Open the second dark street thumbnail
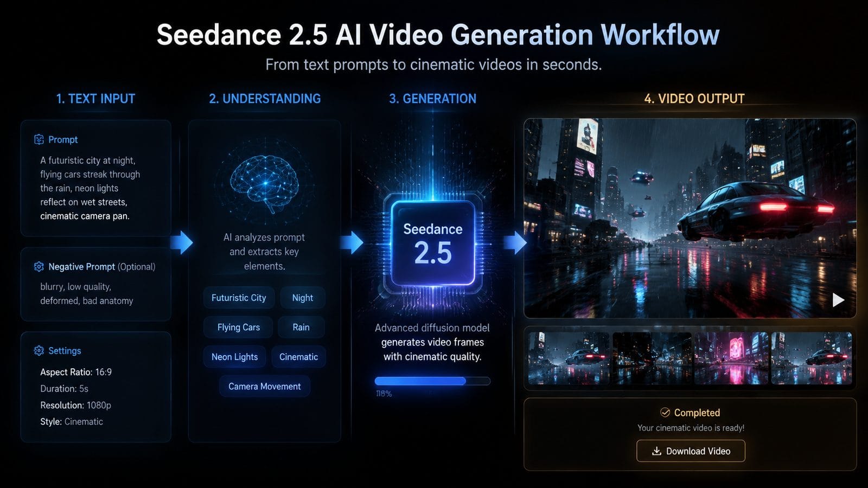The image size is (868, 488). (x=652, y=358)
